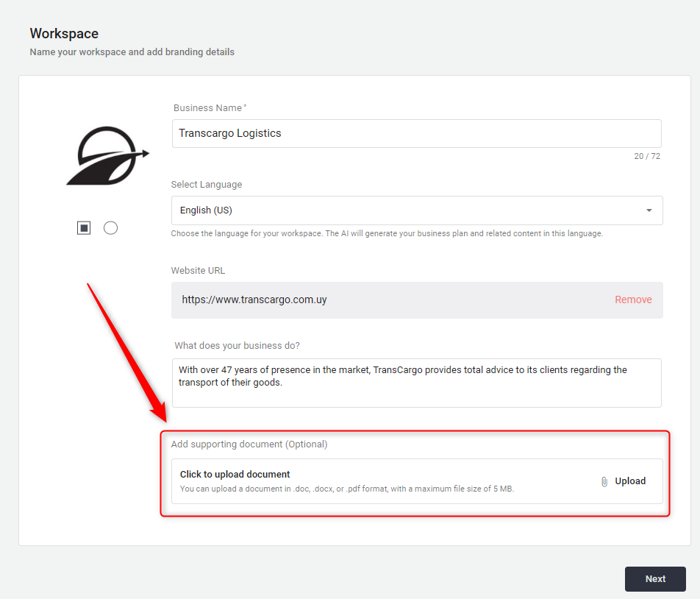700x599 pixels.
Task: Select the circle logo shape option
Action: coord(111,228)
